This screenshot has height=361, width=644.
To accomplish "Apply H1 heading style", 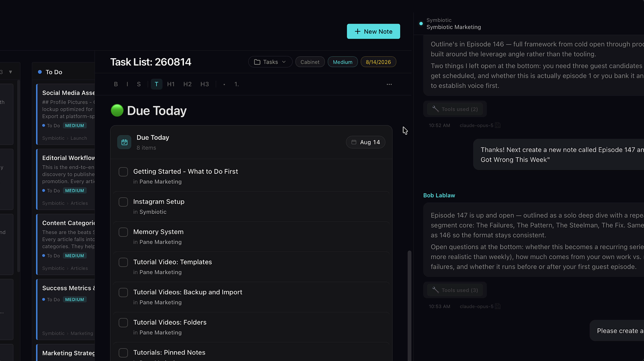I will pos(171,84).
